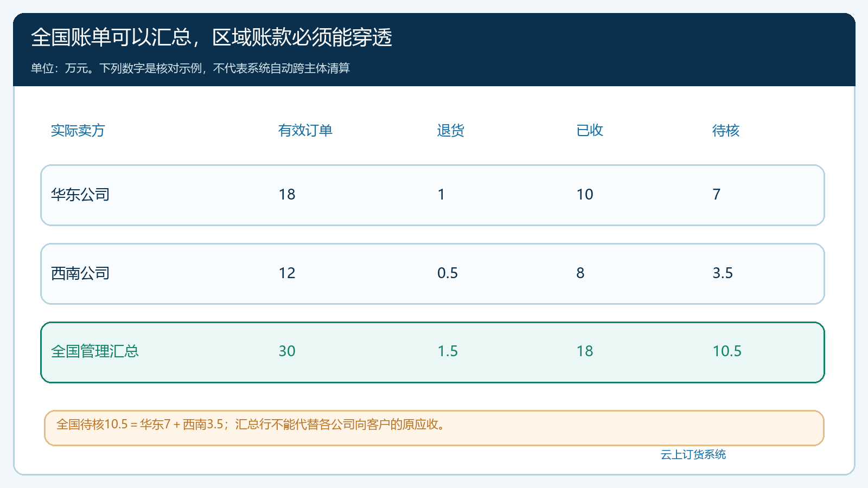Select the 已收 column header
Viewport: 868px width, 488px height.
click(590, 131)
